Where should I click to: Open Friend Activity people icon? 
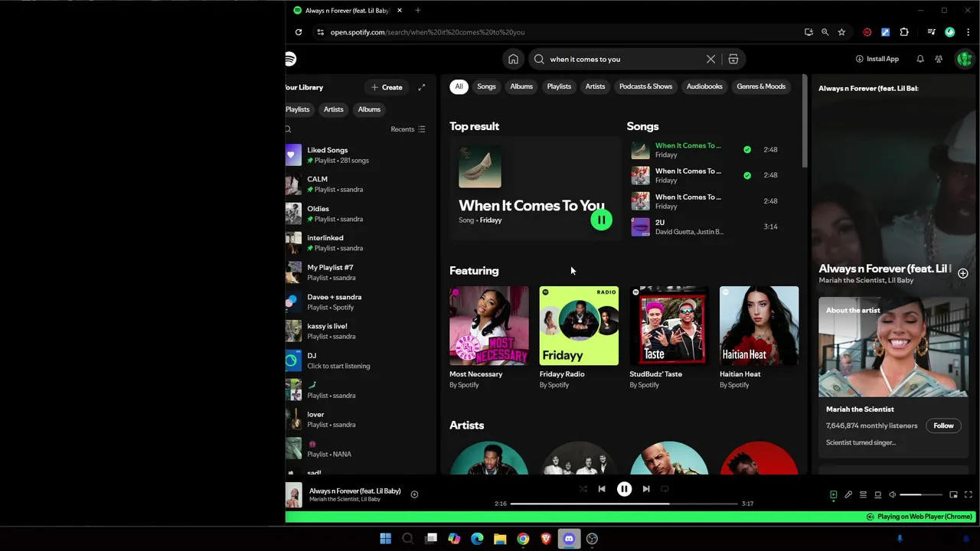tap(939, 59)
